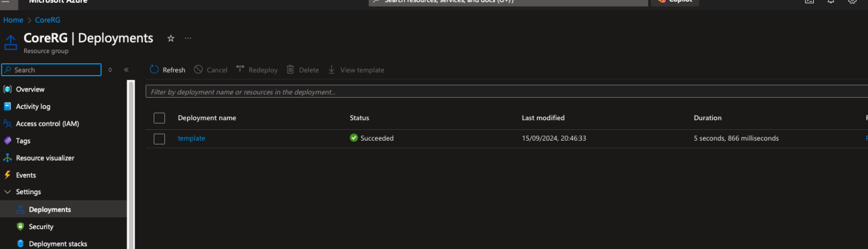
Task: Select Deployment stacks in the sidebar
Action: point(58,244)
